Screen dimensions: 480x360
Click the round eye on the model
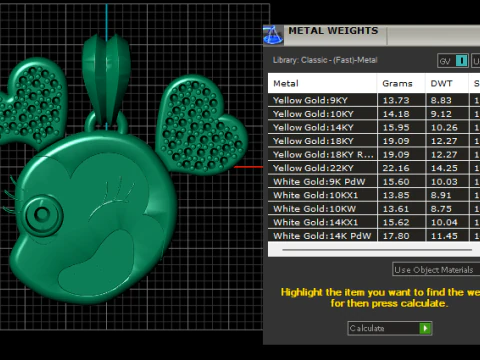(x=43, y=215)
